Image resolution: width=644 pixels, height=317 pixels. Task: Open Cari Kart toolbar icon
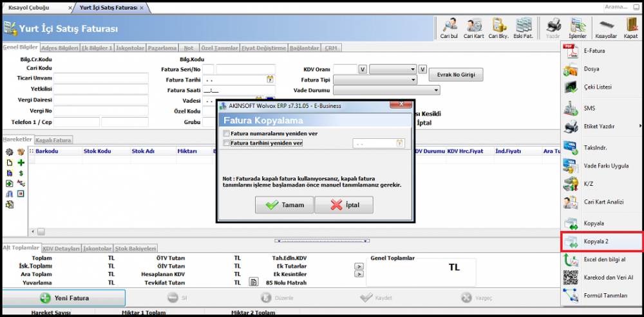pos(473,28)
